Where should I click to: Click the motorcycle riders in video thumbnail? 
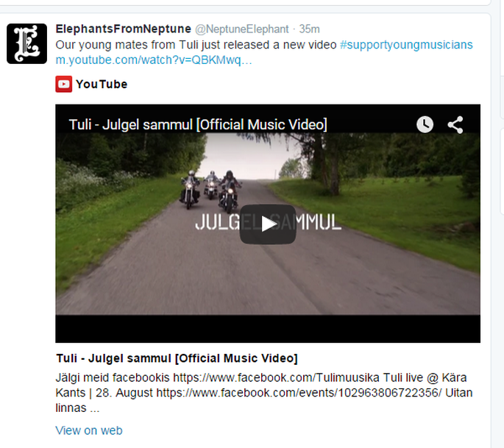(210, 192)
